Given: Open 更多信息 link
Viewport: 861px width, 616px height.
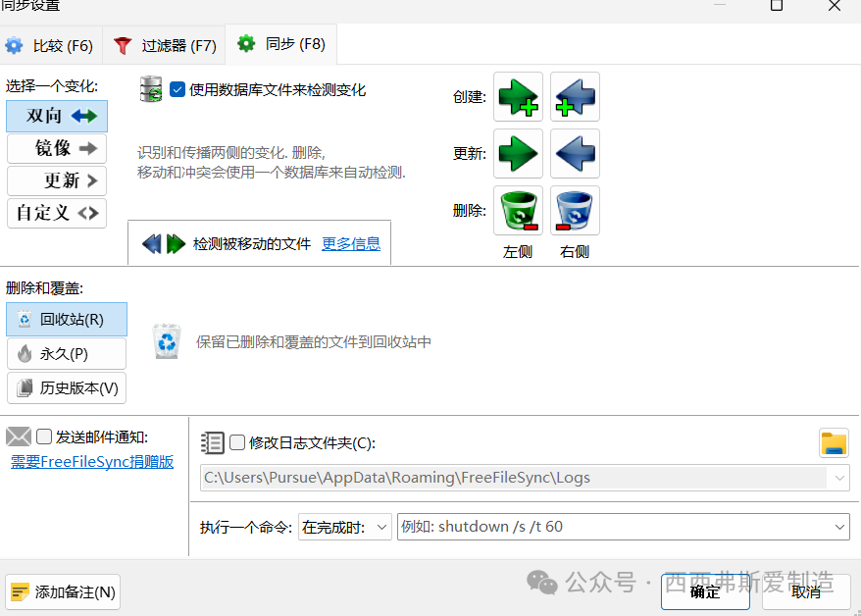Looking at the screenshot, I should (351, 244).
